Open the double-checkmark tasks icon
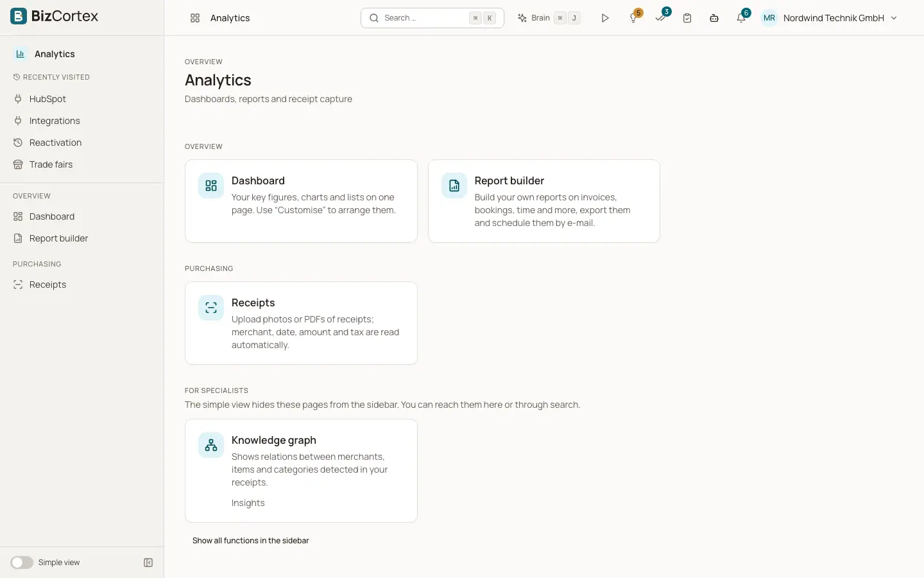 (x=661, y=18)
